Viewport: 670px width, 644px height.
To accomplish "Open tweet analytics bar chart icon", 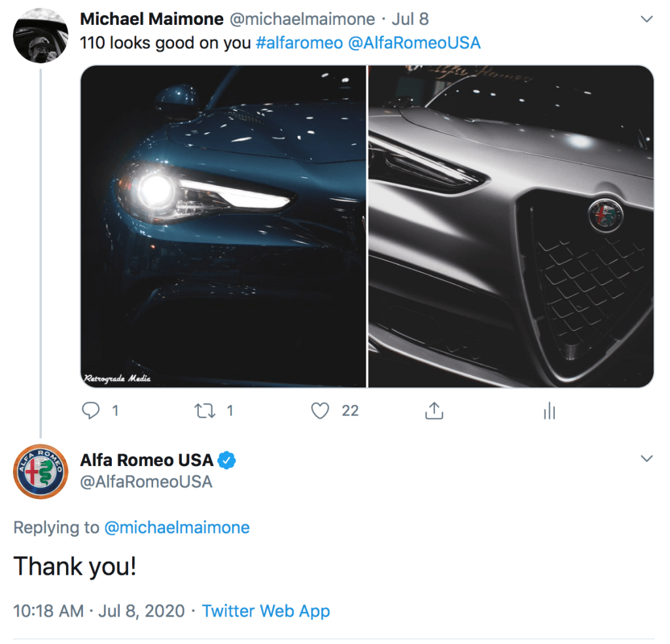I will point(550,410).
